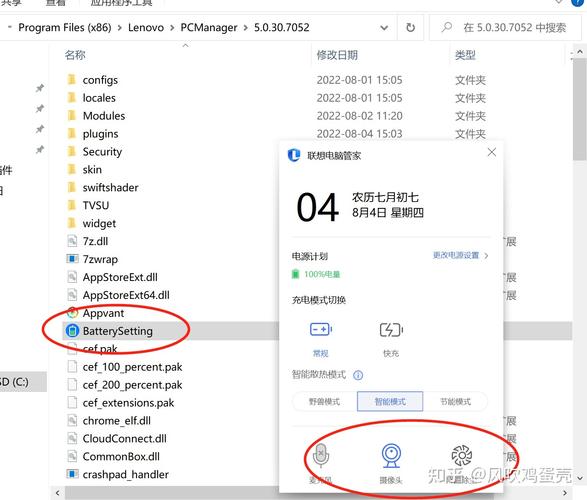Select the cef_extensions.pak file name
Image resolution: width=587 pixels, height=500 pixels.
coord(128,403)
